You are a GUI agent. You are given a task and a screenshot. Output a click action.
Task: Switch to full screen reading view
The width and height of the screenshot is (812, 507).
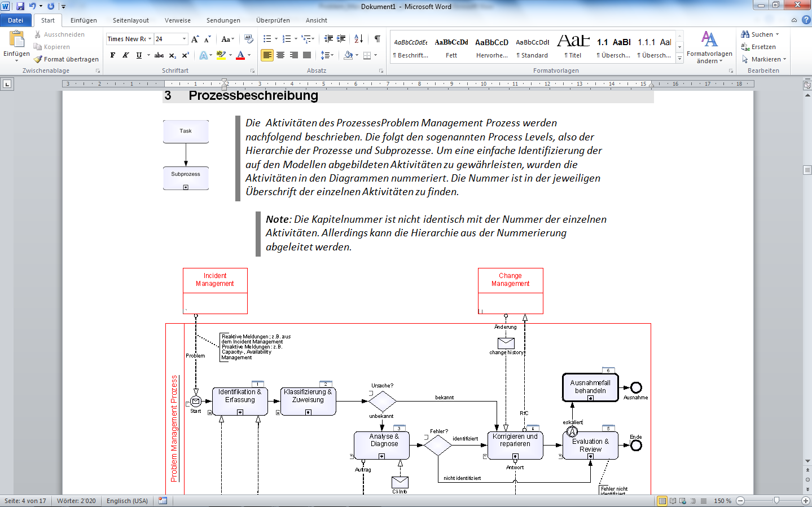673,501
